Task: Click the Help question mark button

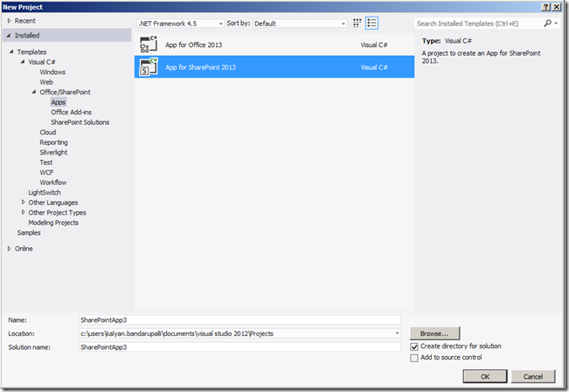Action: point(545,7)
